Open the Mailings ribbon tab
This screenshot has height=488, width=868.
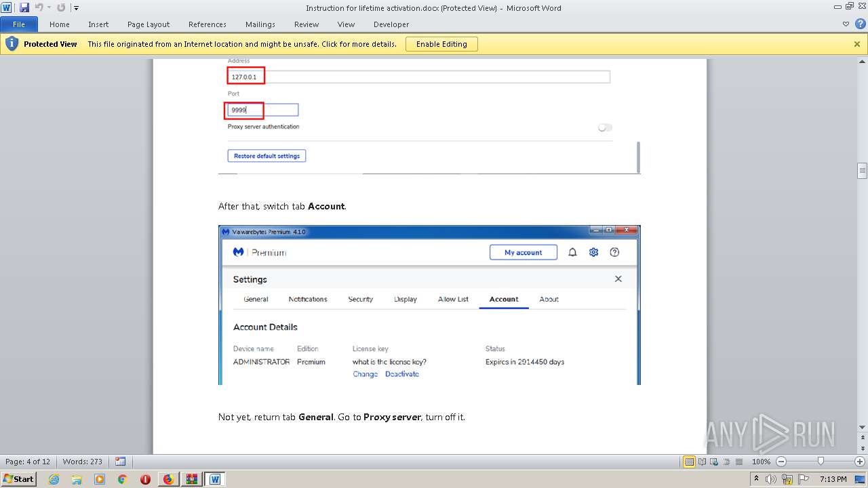[x=260, y=24]
